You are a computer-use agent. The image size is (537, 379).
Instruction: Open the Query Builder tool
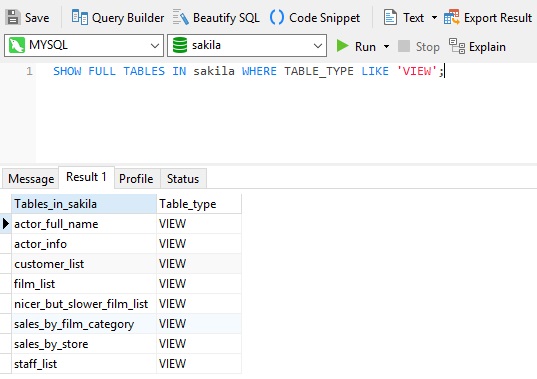tap(118, 17)
